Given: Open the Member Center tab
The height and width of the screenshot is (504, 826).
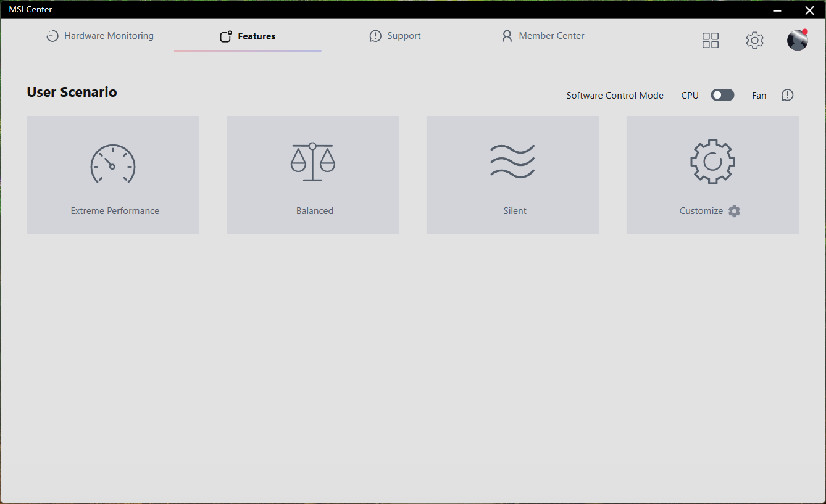Looking at the screenshot, I should [543, 36].
